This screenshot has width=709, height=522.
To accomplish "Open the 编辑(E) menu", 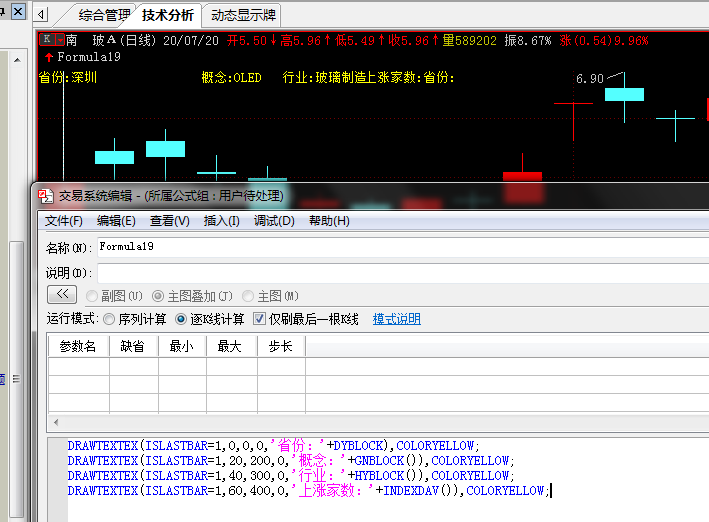I will [x=116, y=221].
